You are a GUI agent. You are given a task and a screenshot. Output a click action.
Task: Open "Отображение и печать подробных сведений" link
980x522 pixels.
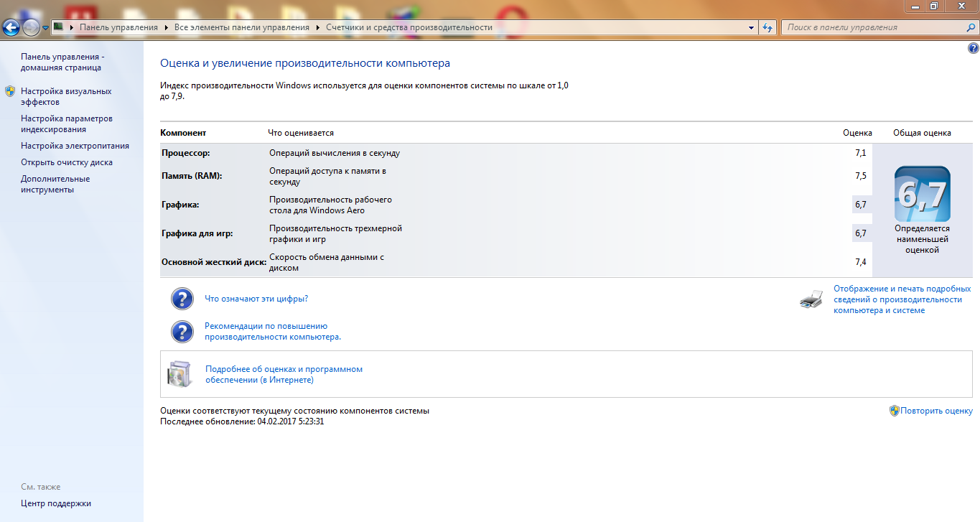click(x=902, y=299)
